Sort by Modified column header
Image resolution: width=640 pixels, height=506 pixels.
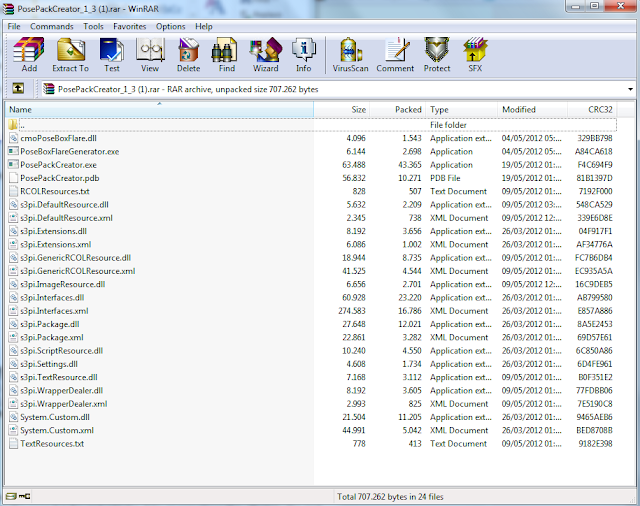(533, 109)
